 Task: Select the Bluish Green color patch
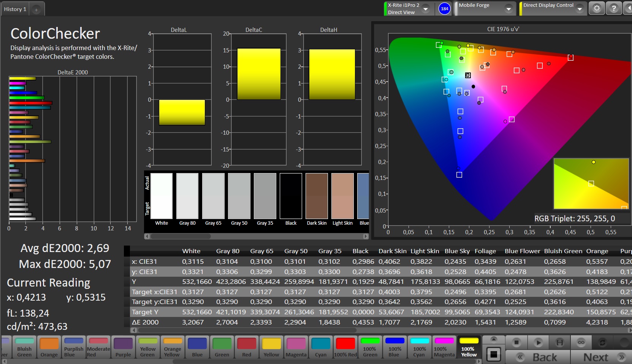pyautogui.click(x=25, y=347)
